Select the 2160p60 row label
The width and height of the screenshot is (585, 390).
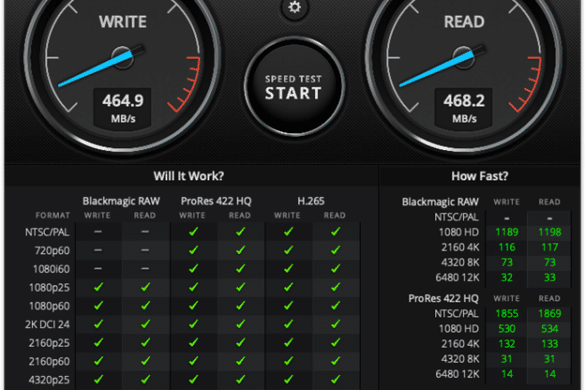49,361
